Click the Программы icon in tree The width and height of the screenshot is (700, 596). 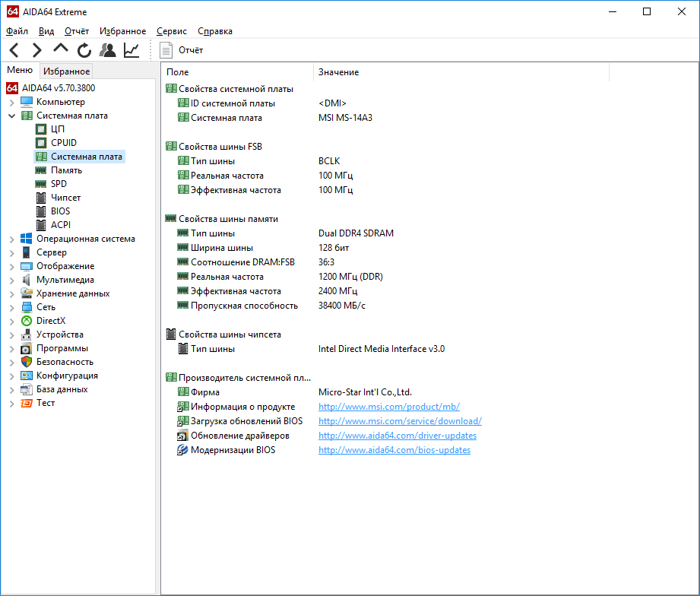[x=27, y=348]
